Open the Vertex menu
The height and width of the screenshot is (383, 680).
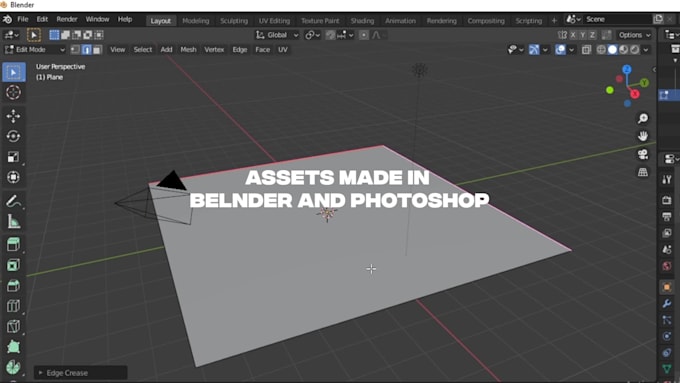pyautogui.click(x=214, y=50)
